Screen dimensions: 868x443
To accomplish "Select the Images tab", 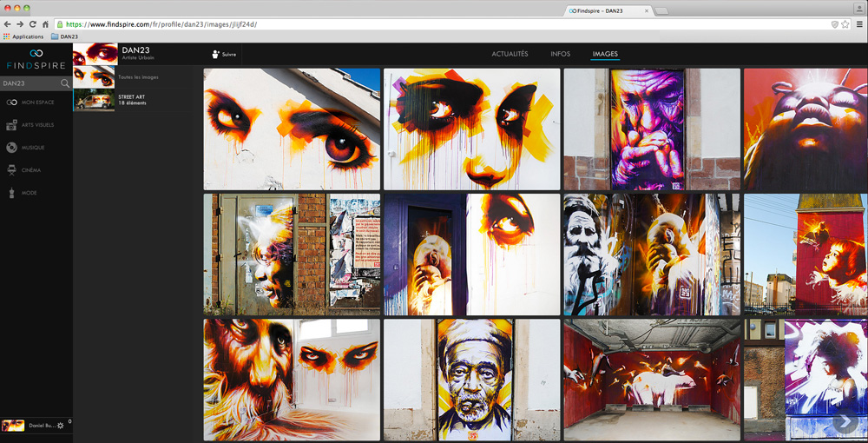I will point(605,54).
